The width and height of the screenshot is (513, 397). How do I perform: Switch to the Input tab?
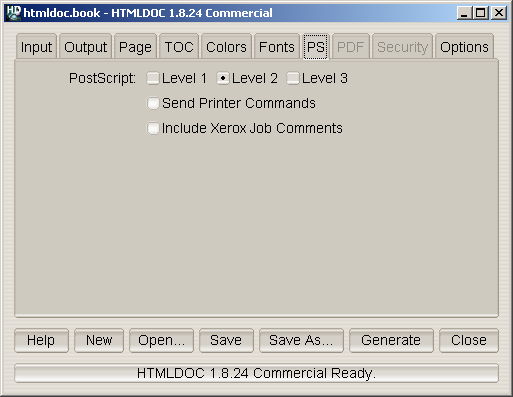pos(36,47)
